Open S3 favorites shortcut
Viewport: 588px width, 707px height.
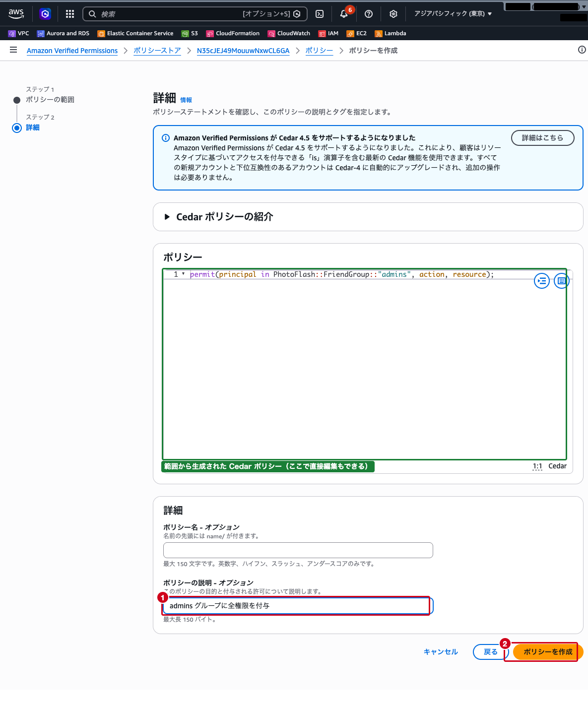[190, 33]
